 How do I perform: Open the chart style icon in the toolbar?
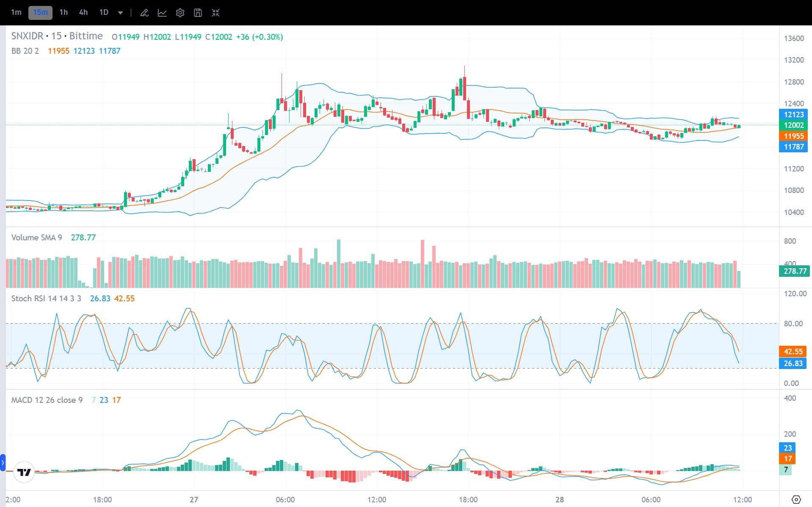point(162,12)
